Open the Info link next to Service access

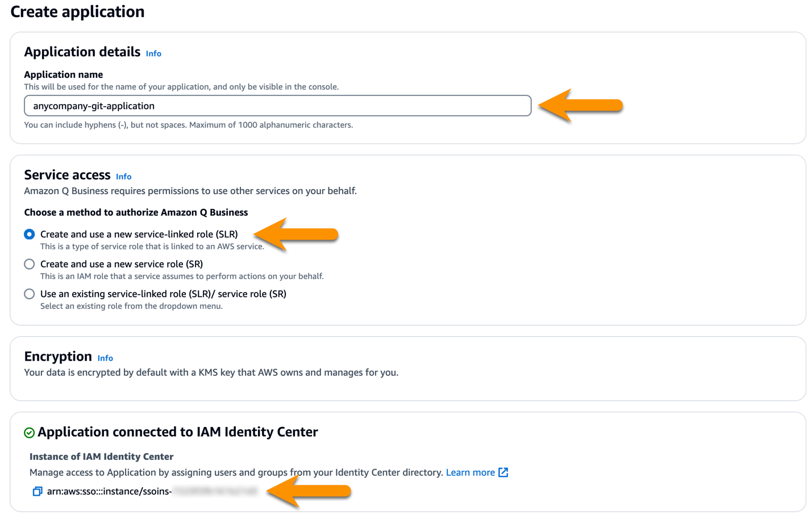[123, 177]
